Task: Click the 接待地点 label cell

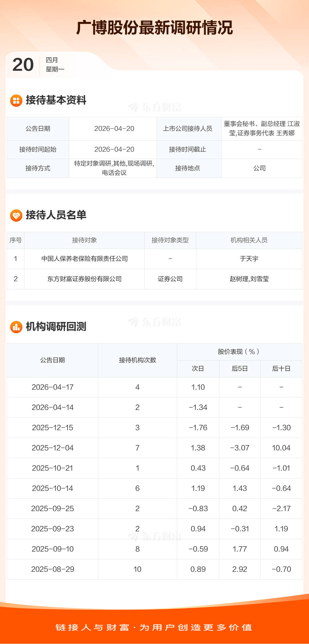Action: pyautogui.click(x=189, y=168)
